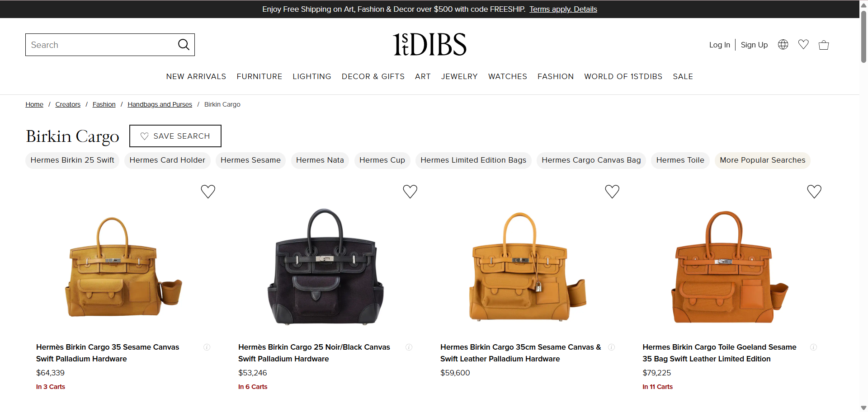Open favorites heart icon in header
The height and width of the screenshot is (412, 868).
[803, 44]
